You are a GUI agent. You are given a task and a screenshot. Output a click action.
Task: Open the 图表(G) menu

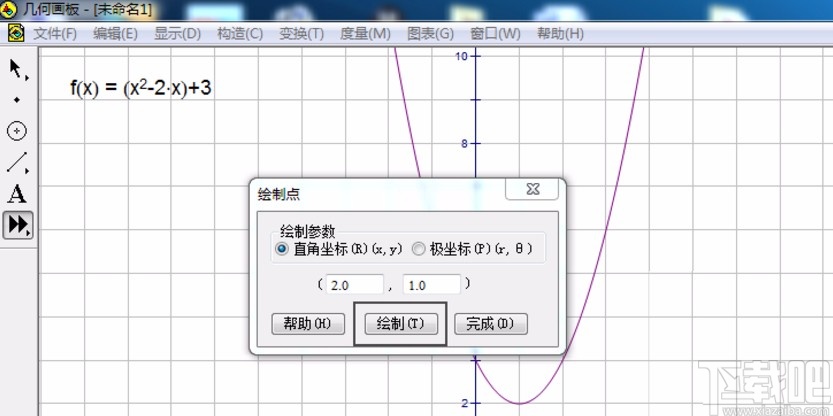pos(430,34)
